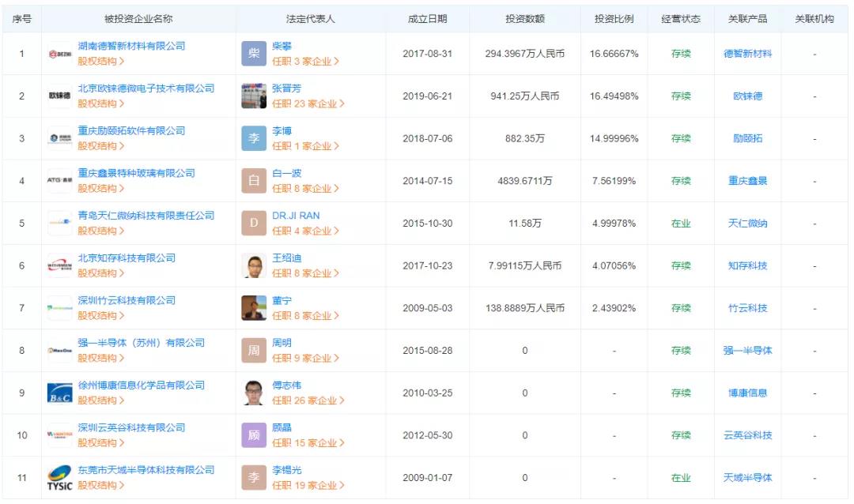Click the 投资比例 column header
The width and height of the screenshot is (854, 504).
[614, 19]
